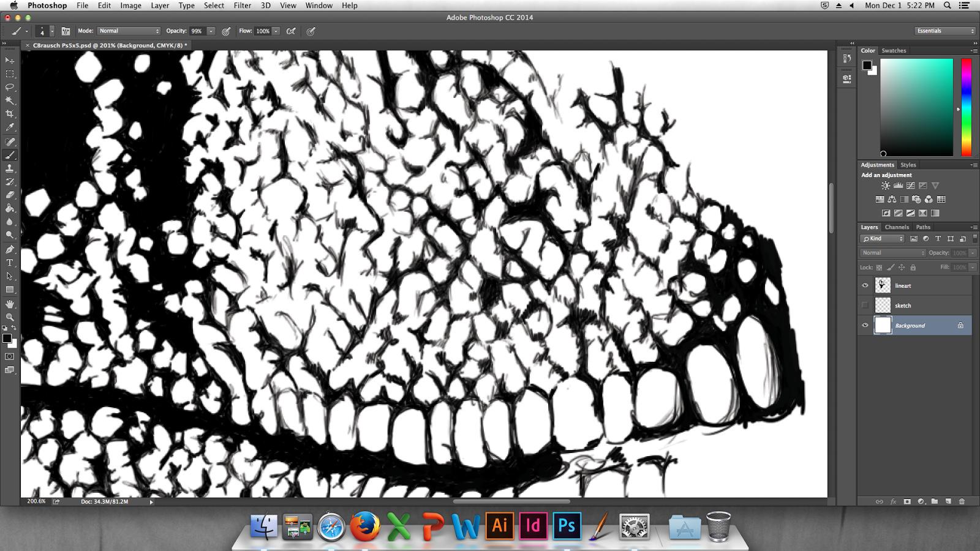Toggle lock transparent pixels
This screenshot has height=551, width=980.
click(x=879, y=268)
